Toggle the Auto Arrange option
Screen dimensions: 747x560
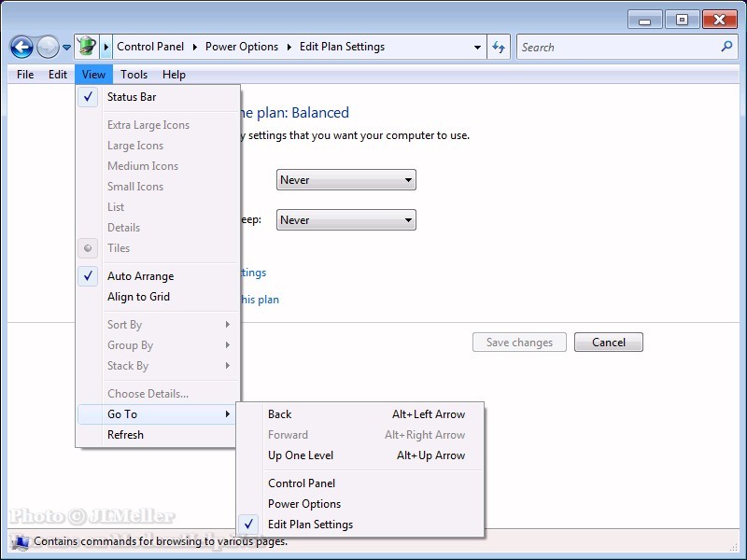(140, 276)
